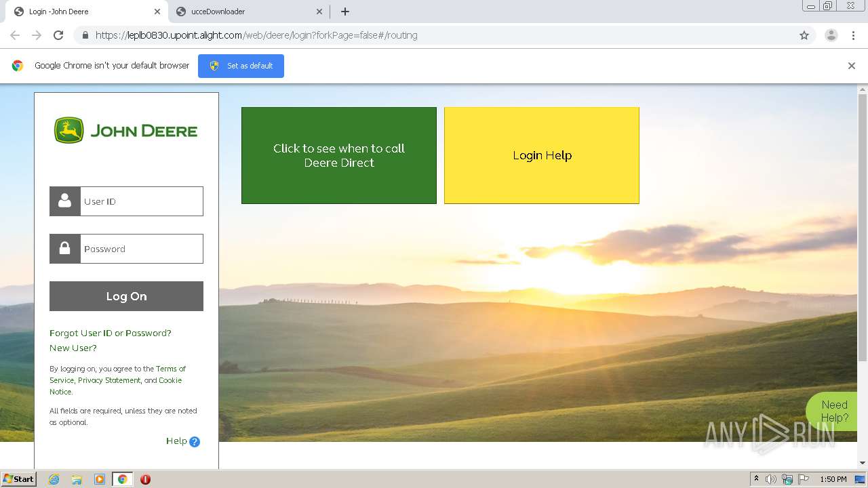This screenshot has width=868, height=488.
Task: Click the Help text link
Action: coord(176,441)
